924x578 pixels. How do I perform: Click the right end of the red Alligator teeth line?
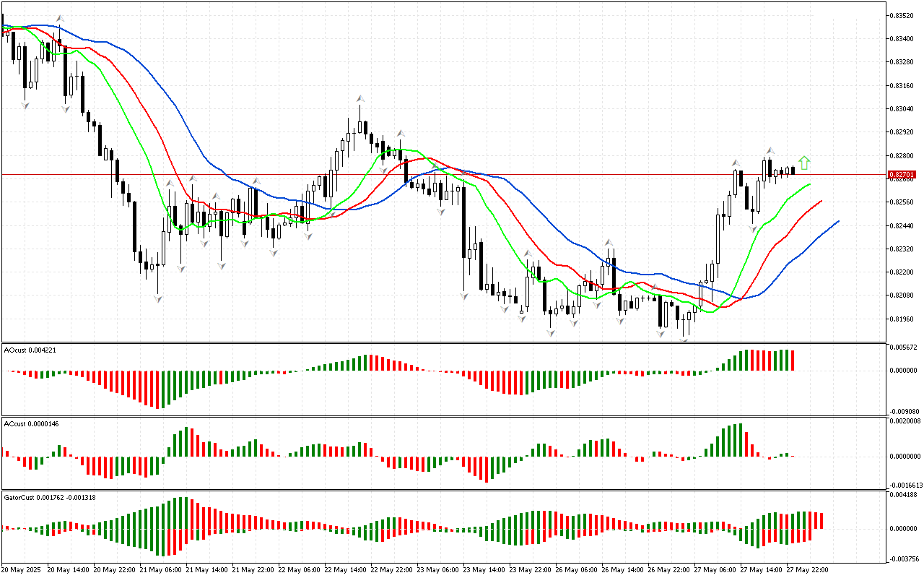[x=821, y=201]
